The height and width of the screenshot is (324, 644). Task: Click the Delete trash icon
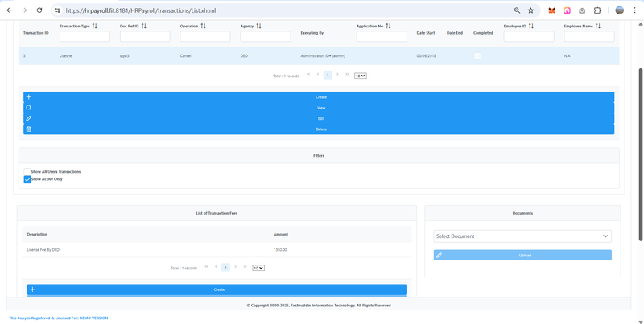coord(29,129)
